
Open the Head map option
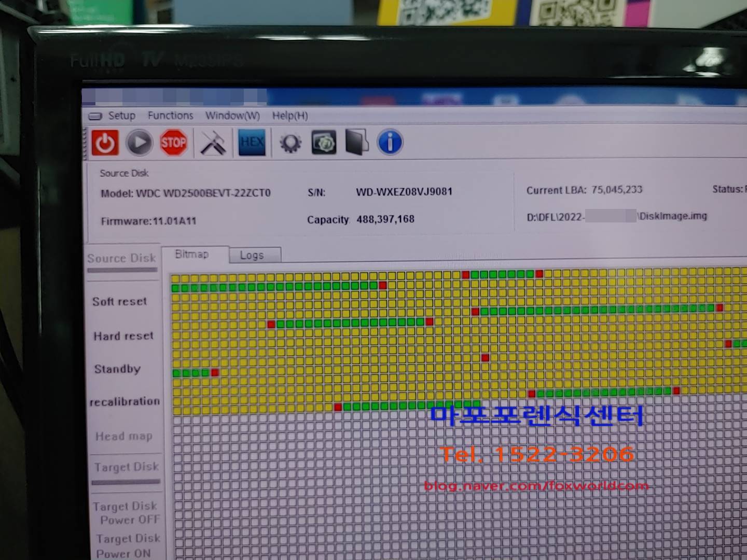coord(124,436)
